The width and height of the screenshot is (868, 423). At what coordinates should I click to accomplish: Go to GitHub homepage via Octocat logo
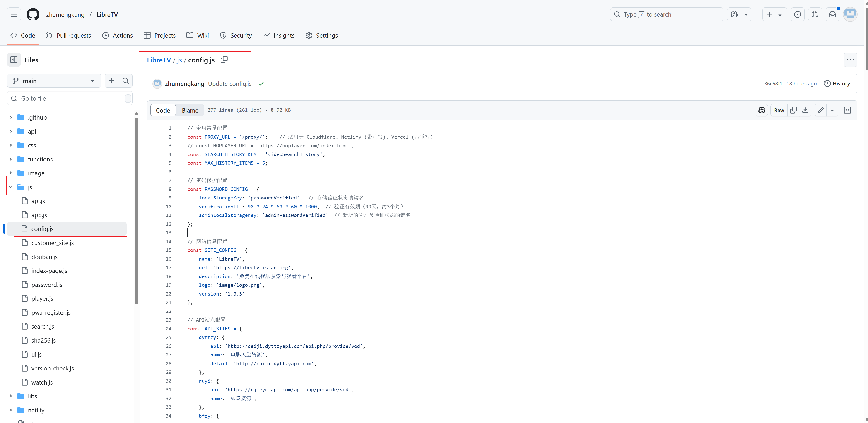pos(33,14)
